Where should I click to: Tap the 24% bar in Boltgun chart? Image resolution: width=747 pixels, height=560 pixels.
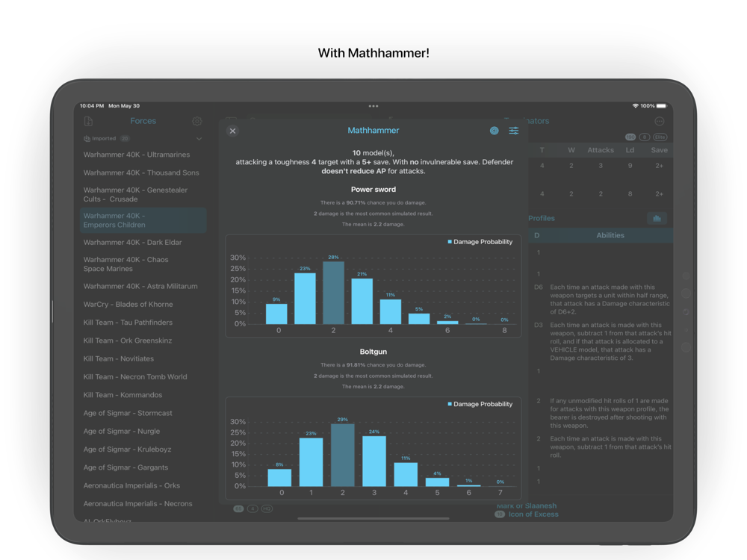[374, 461]
